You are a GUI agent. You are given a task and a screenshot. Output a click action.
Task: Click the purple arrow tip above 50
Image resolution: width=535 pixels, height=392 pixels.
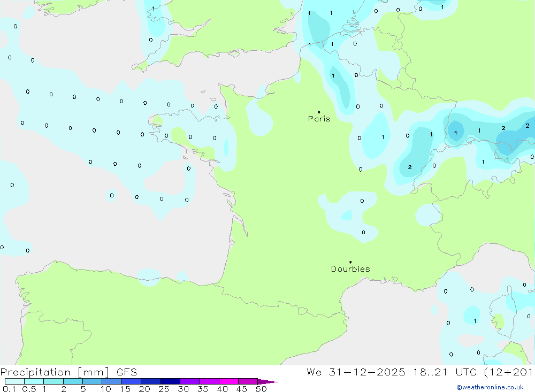(267, 382)
